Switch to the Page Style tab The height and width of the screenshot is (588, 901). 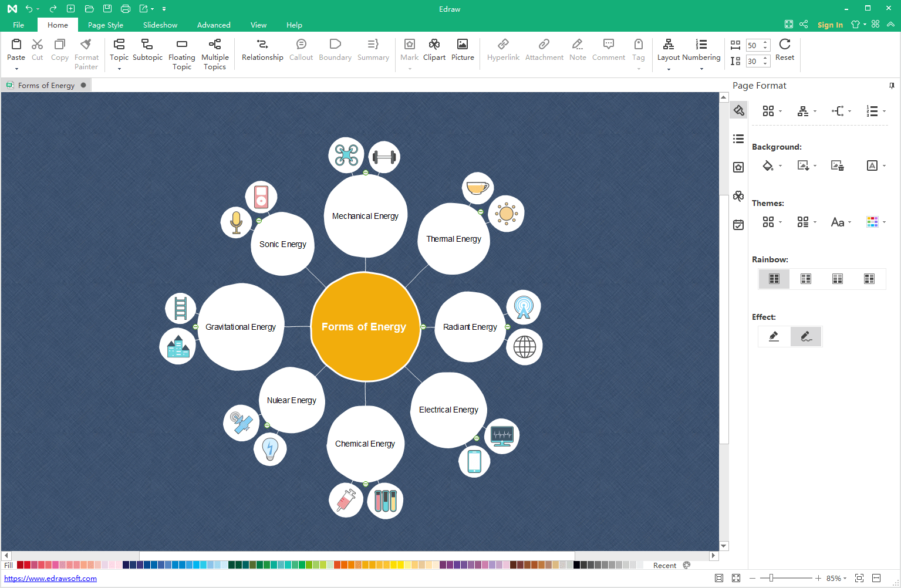coord(106,25)
